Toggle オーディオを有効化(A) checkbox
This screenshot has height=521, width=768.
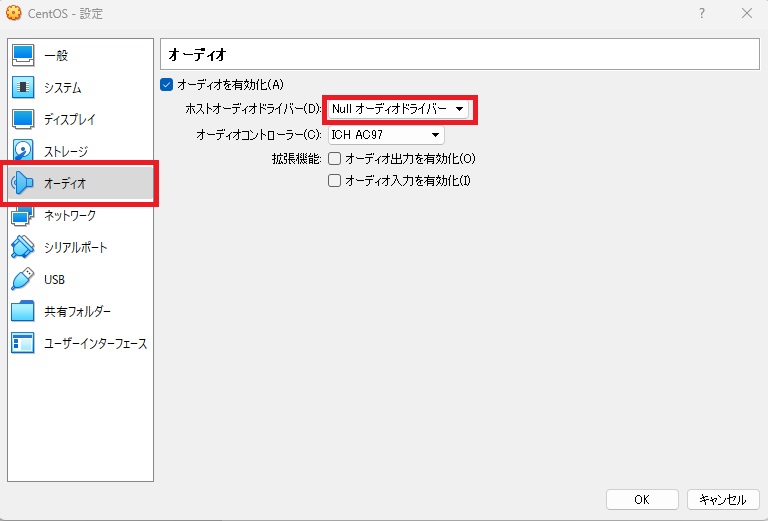coord(167,85)
